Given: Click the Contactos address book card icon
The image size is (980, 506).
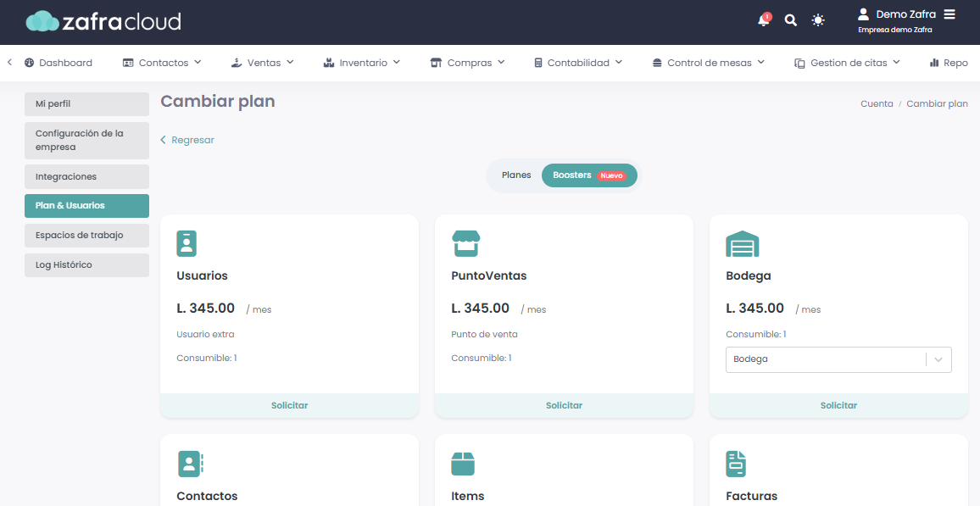Looking at the screenshot, I should [190, 464].
